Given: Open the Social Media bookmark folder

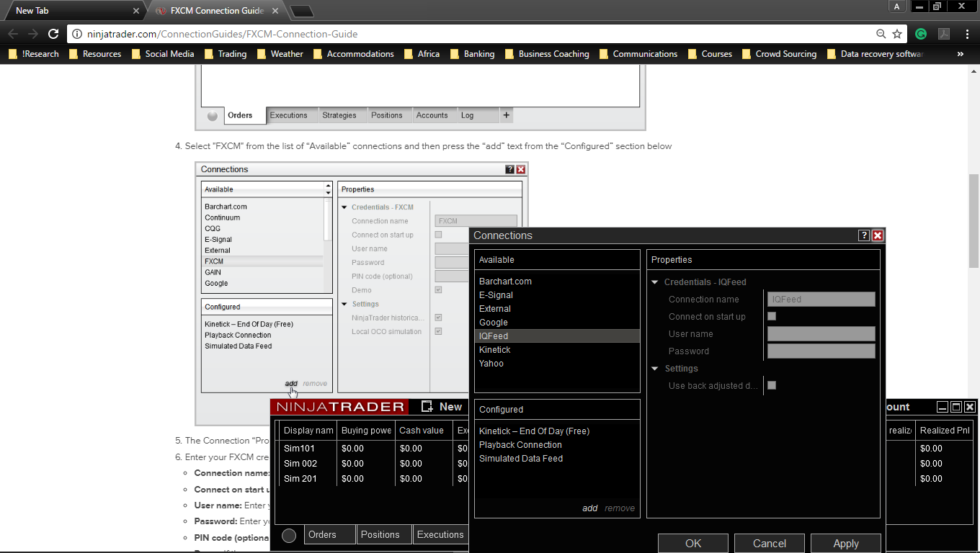Looking at the screenshot, I should coord(163,54).
